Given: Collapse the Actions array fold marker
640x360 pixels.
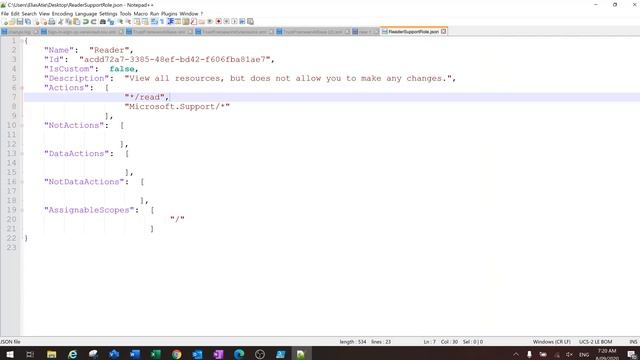Looking at the screenshot, I should pos(22,88).
